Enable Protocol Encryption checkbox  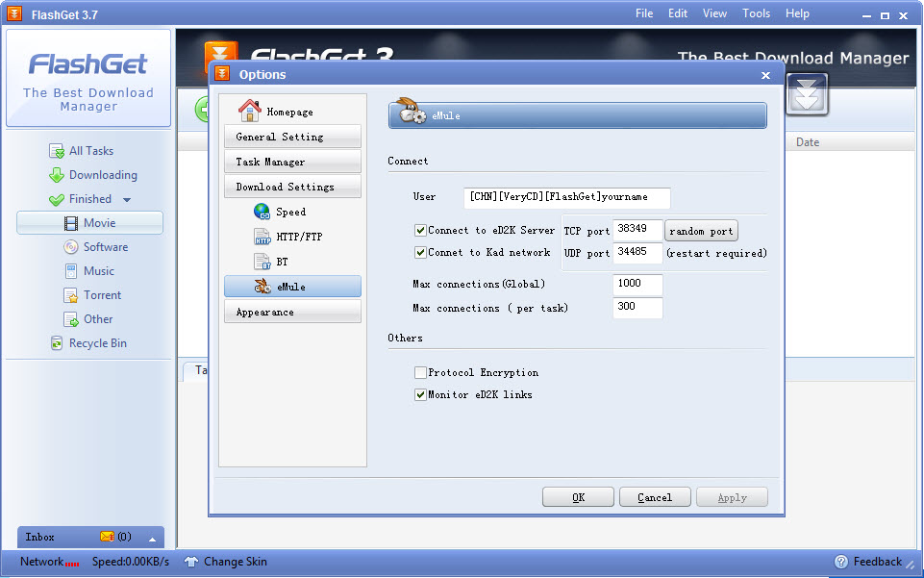[x=421, y=372]
